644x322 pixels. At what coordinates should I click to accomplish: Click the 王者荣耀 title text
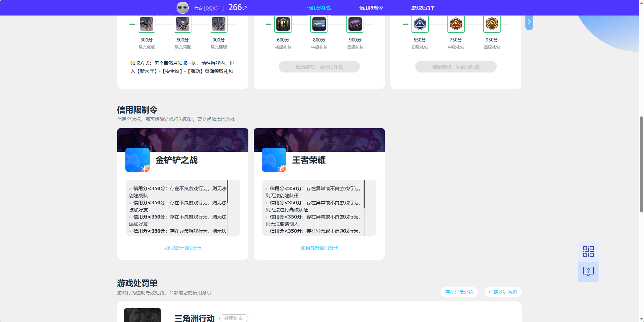point(309,160)
